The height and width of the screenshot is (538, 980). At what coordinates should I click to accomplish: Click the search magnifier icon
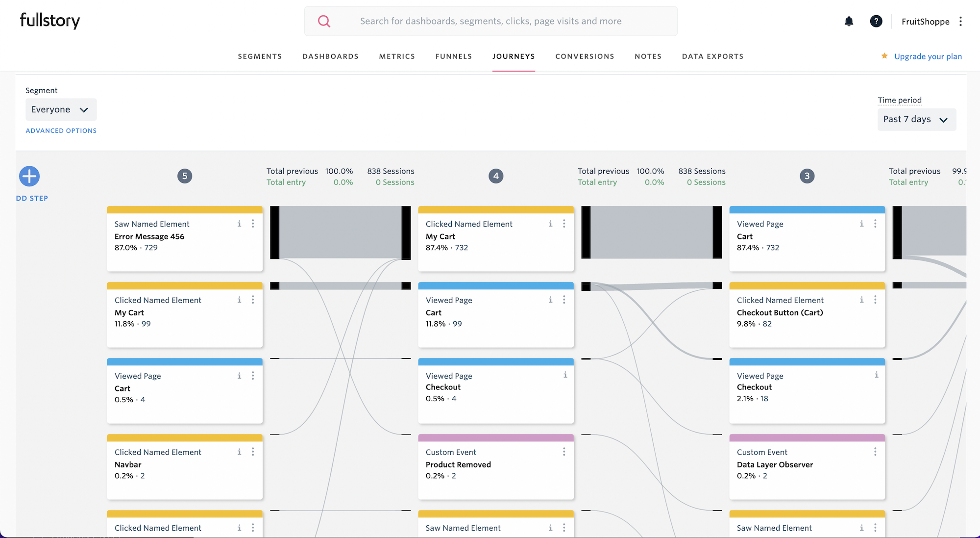(324, 21)
